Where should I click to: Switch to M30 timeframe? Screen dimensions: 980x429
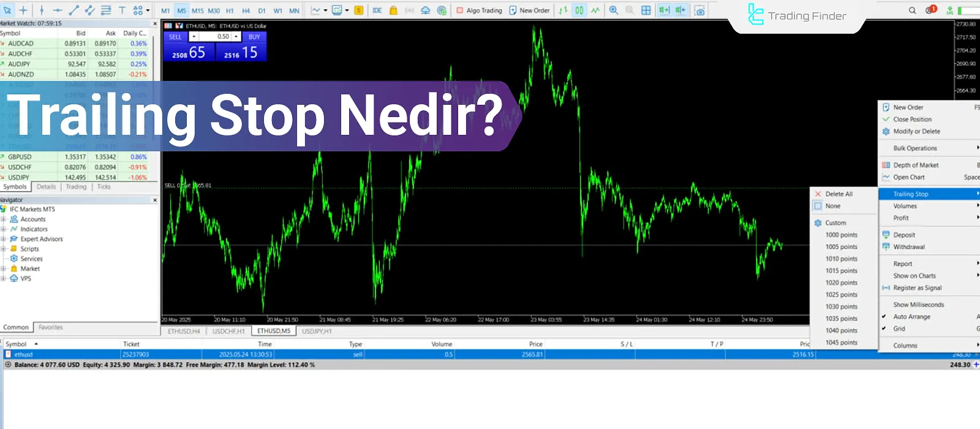click(214, 10)
